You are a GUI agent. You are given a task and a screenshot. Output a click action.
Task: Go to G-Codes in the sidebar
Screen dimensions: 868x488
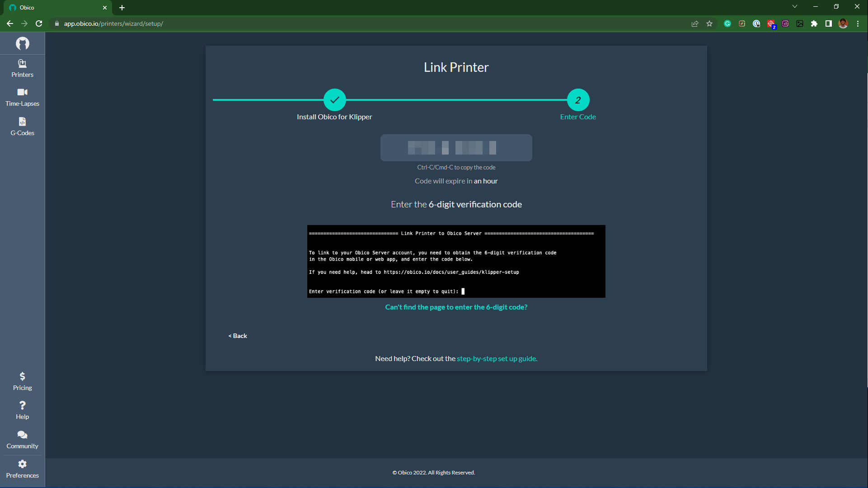coord(22,127)
